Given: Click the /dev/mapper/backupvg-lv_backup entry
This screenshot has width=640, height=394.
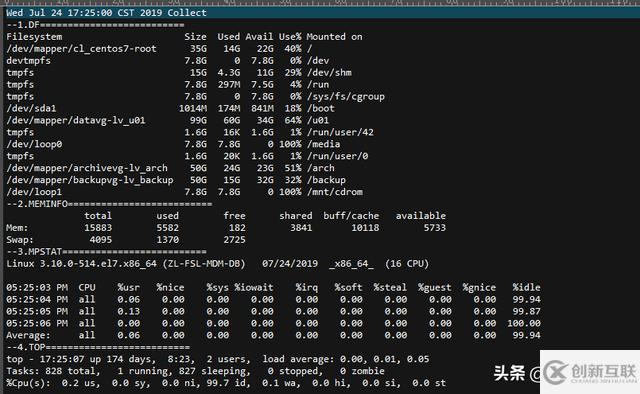Looking at the screenshot, I should [x=90, y=180].
